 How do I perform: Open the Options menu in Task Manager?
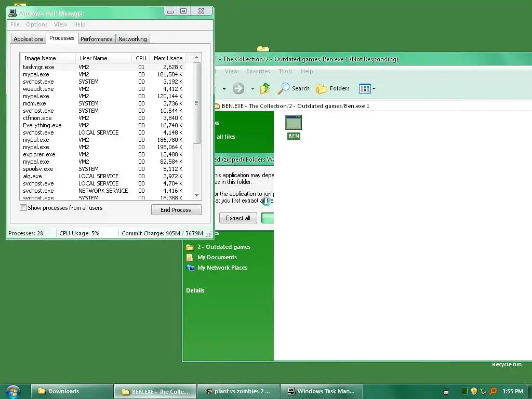37,24
